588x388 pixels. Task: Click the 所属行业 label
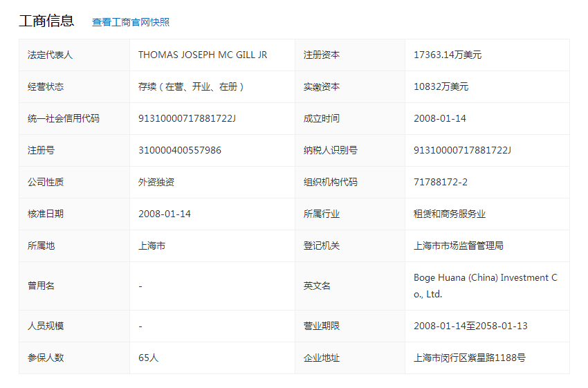322,214
